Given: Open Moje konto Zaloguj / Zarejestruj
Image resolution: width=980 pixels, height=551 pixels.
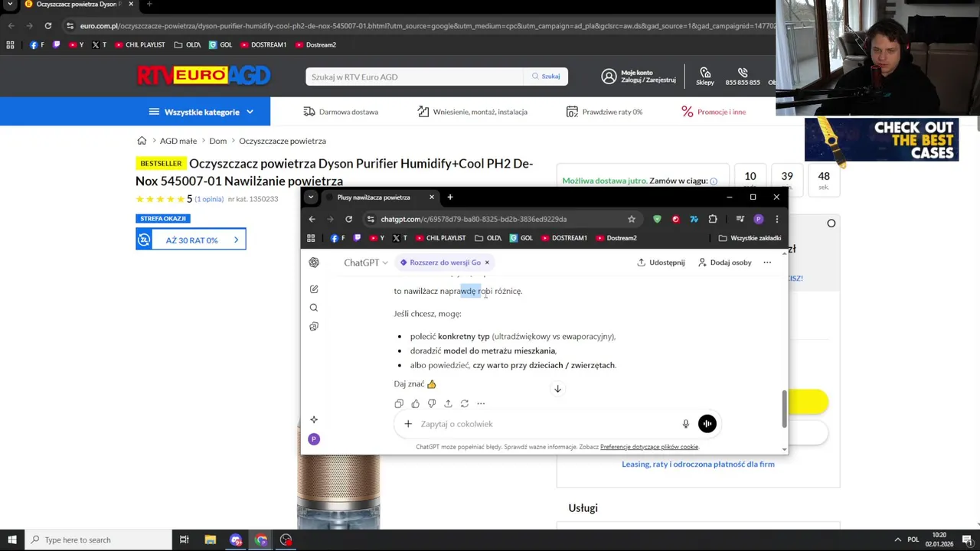Looking at the screenshot, I should click(639, 77).
